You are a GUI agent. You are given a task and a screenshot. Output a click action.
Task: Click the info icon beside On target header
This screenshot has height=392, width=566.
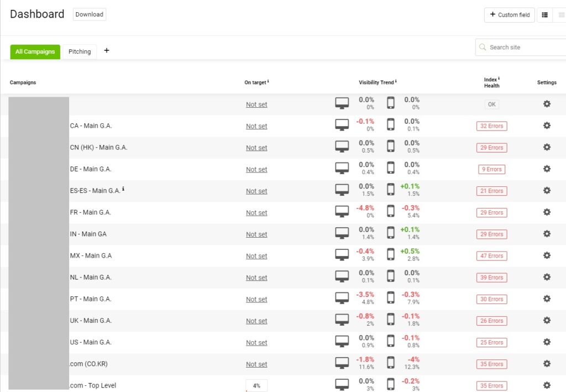(268, 81)
